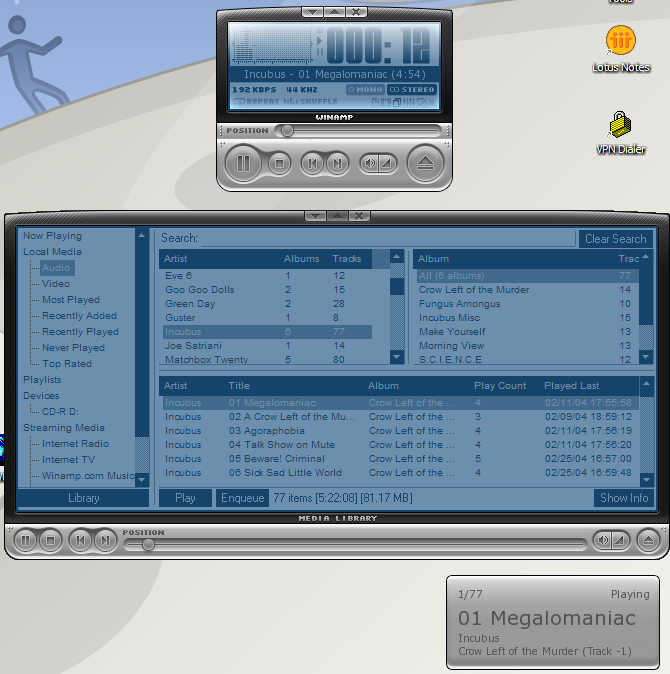670x674 pixels.
Task: Expand the Playlists tree node
Action: click(42, 380)
